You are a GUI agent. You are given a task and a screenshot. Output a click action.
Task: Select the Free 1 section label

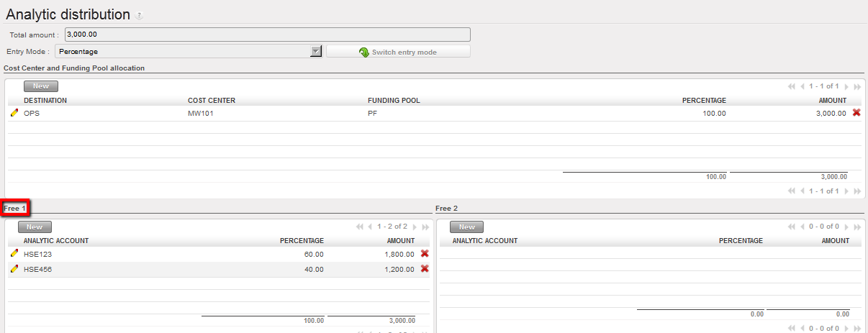pyautogui.click(x=15, y=209)
